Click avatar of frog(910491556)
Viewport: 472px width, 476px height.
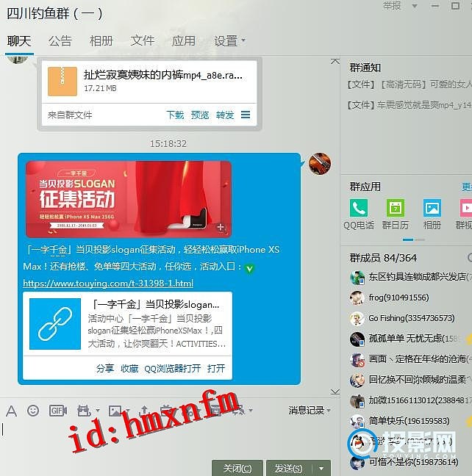pos(357,297)
